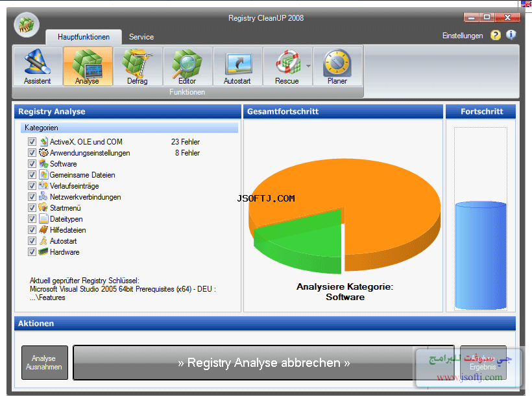
Task: Click the Kategorien list header
Action: tap(129, 128)
